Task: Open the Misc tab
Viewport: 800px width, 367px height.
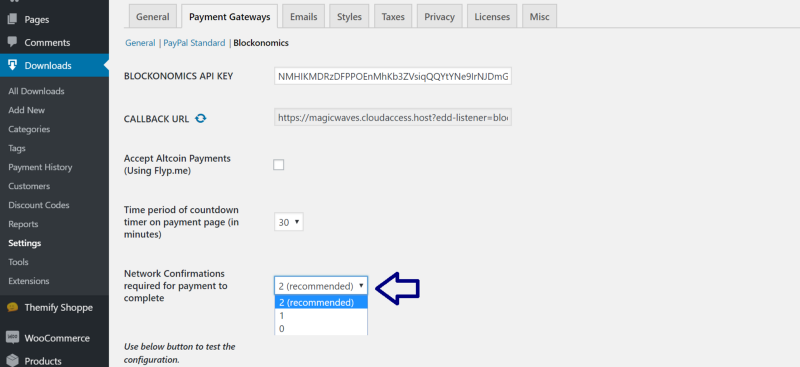Action: click(x=539, y=17)
